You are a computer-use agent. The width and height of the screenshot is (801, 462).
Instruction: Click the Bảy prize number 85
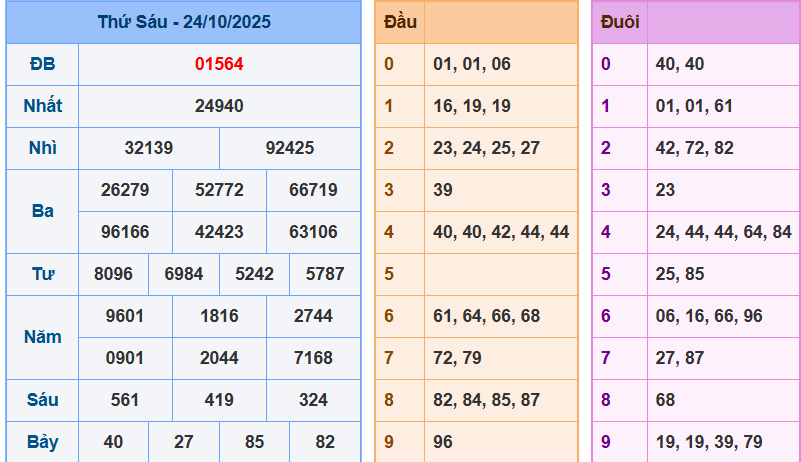254,441
